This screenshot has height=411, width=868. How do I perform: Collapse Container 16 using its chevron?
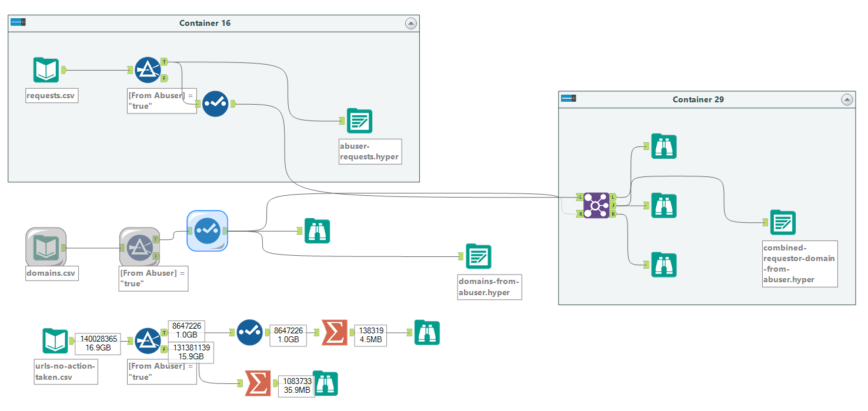(x=410, y=23)
